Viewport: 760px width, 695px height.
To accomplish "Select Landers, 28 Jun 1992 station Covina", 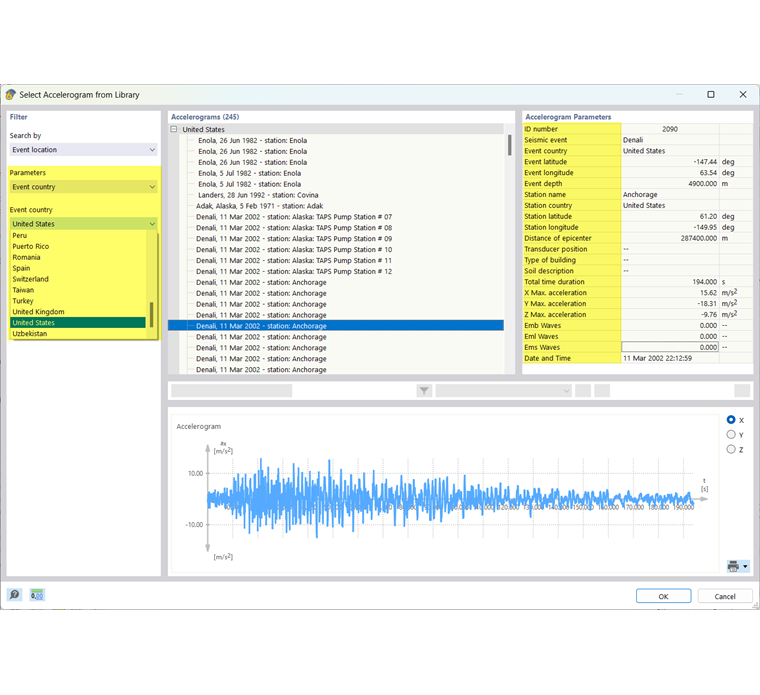I will tap(258, 195).
